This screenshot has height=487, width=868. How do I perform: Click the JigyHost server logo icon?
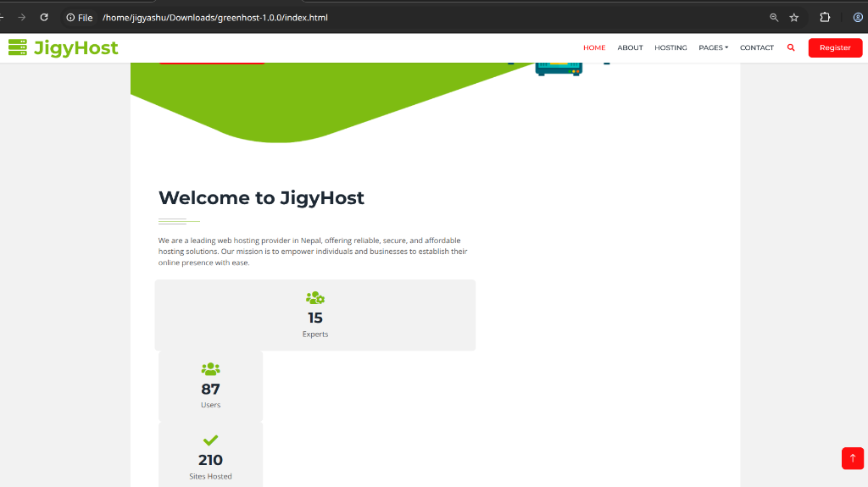[x=18, y=47]
